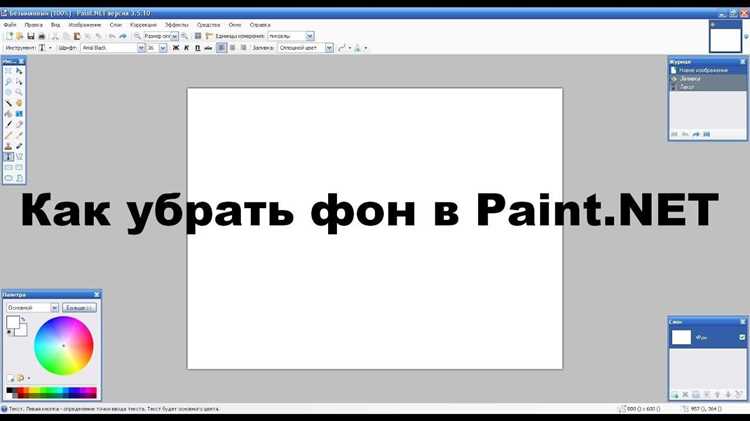Screen dimensions: 750x421
Task: Select the Magic Wand tool
Action: pos(9,103)
